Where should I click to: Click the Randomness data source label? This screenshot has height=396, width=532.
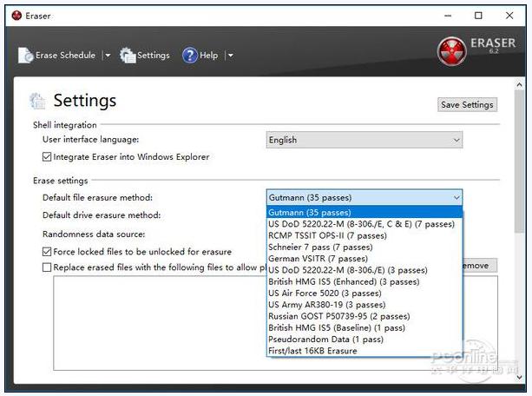(94, 234)
